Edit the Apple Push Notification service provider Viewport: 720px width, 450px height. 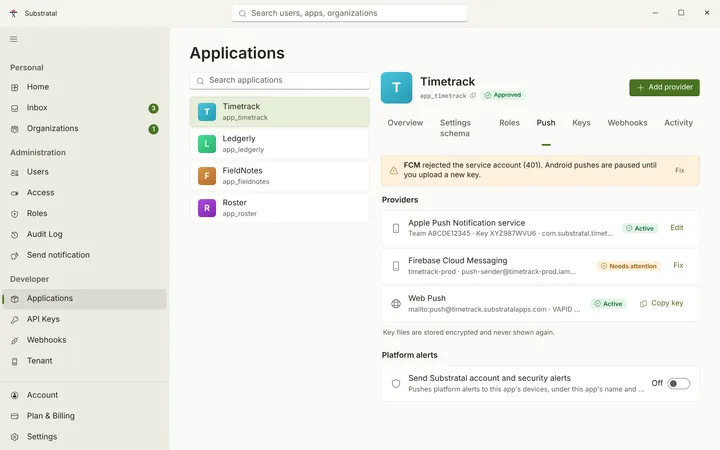(x=676, y=228)
